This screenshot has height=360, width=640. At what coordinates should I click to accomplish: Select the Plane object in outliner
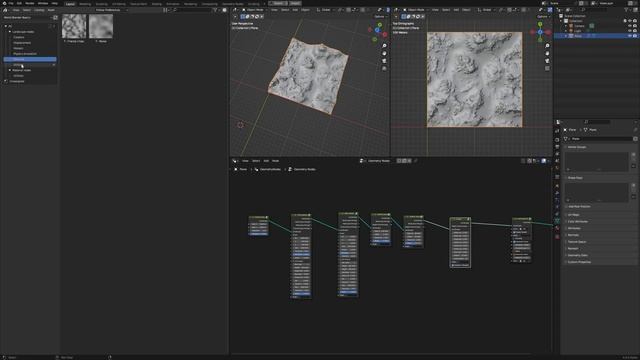(578, 36)
